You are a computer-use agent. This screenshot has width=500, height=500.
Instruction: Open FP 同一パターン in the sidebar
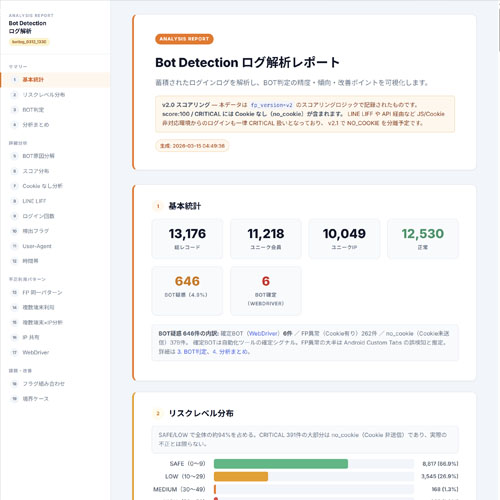click(x=55, y=292)
